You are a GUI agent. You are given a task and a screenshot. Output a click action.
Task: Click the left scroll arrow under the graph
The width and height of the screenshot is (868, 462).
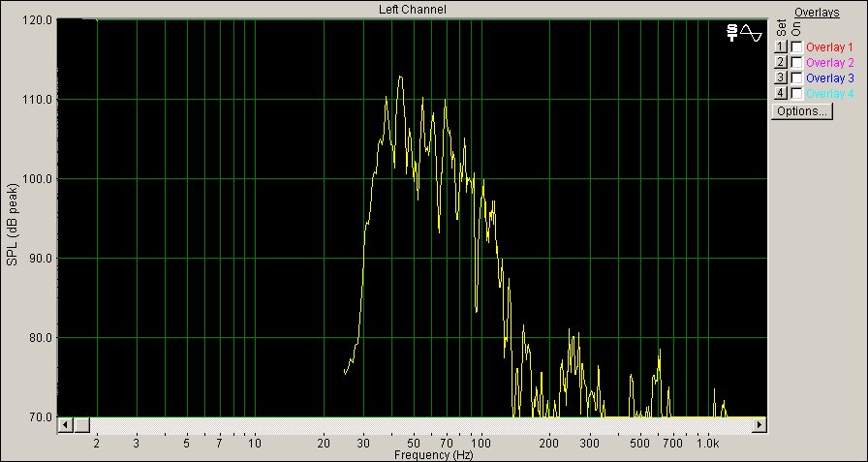tap(65, 425)
